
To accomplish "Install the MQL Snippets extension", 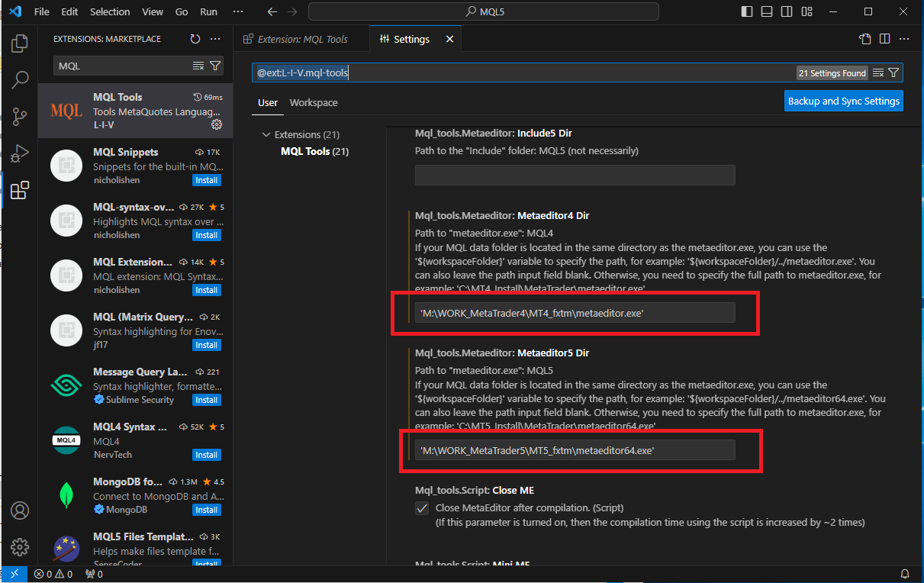I will 207,180.
